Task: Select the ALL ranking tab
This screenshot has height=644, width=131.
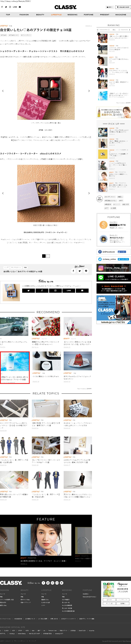Action: (114, 30)
